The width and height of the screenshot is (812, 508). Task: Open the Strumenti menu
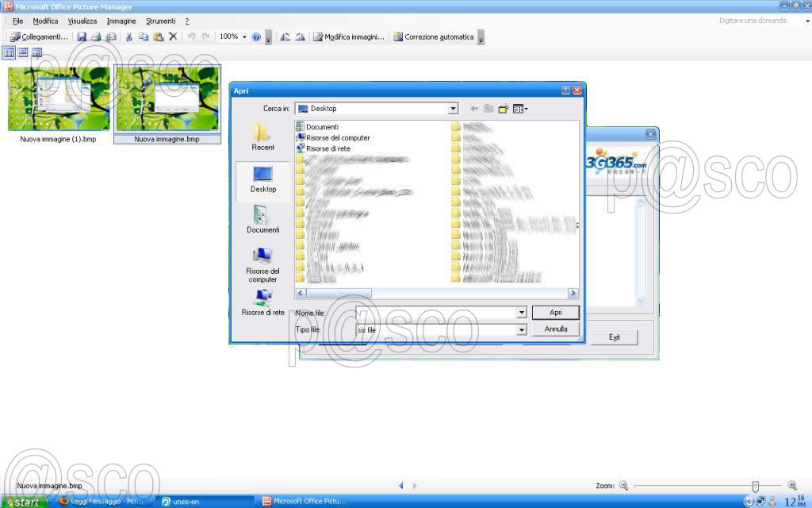(160, 21)
